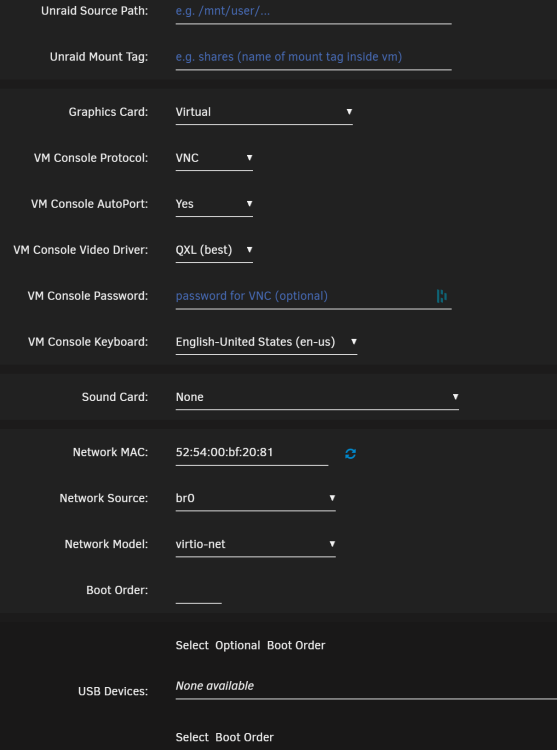Click the Unraid Source Path label

click(x=95, y=11)
